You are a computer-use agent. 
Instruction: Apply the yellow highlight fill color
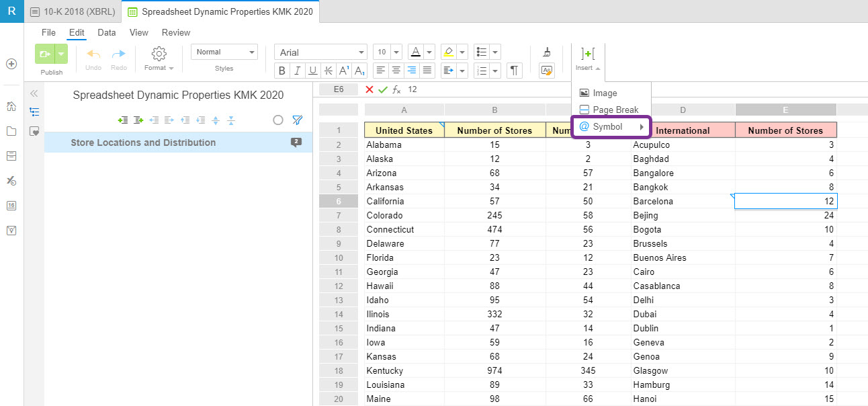point(448,52)
